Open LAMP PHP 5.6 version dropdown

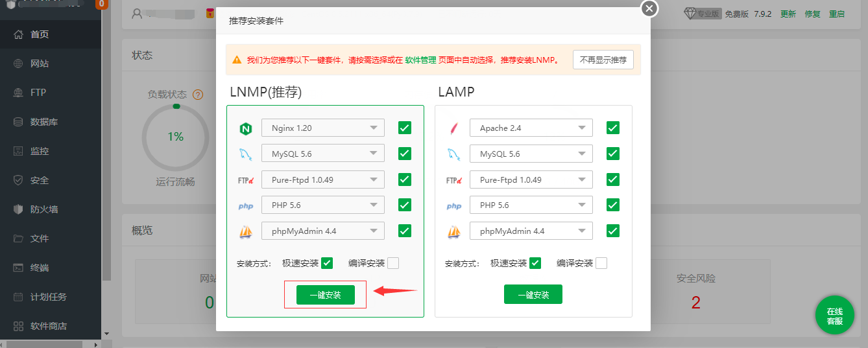pyautogui.click(x=531, y=205)
